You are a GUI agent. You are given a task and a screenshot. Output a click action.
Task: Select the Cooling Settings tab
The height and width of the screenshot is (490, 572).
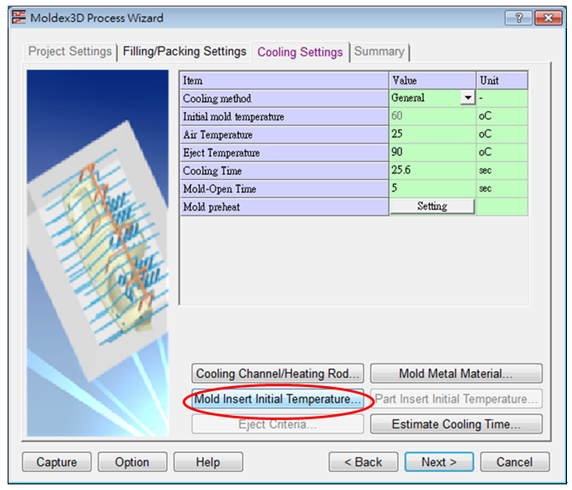point(300,52)
